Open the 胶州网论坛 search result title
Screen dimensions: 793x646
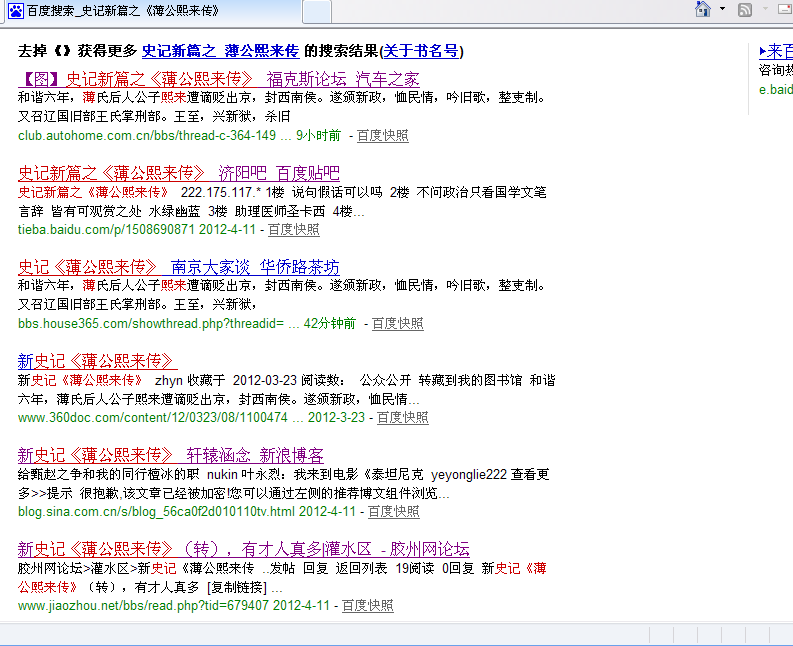pos(243,549)
